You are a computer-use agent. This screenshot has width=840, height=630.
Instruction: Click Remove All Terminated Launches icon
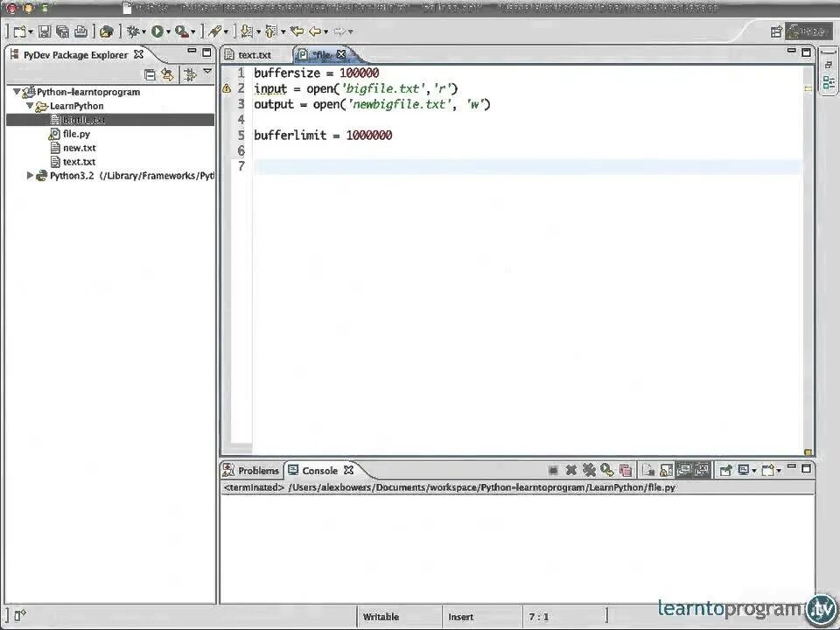click(589, 471)
